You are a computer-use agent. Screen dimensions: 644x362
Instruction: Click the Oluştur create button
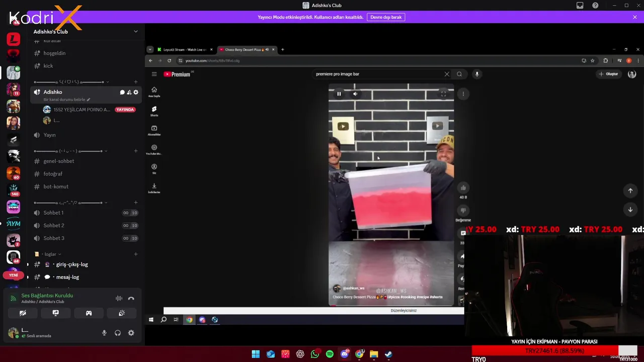(x=608, y=74)
